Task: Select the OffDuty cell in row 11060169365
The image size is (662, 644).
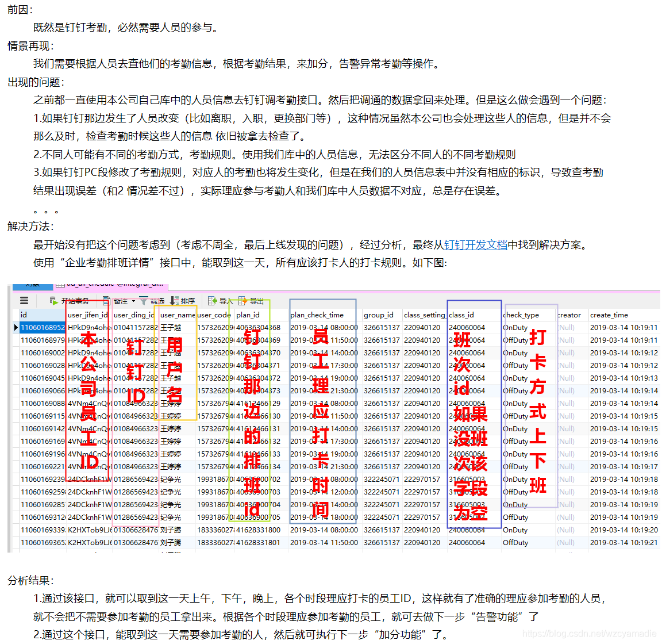Action: click(x=528, y=543)
